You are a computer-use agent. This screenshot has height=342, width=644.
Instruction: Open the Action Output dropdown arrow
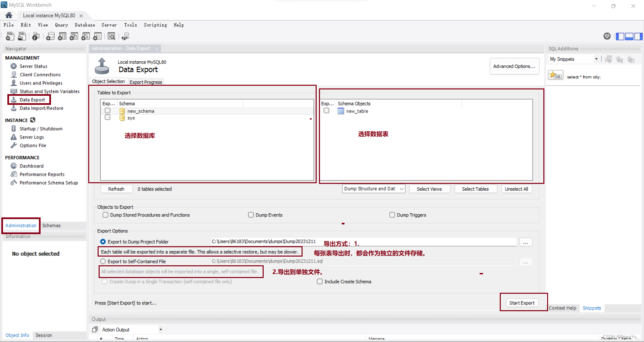(161, 330)
